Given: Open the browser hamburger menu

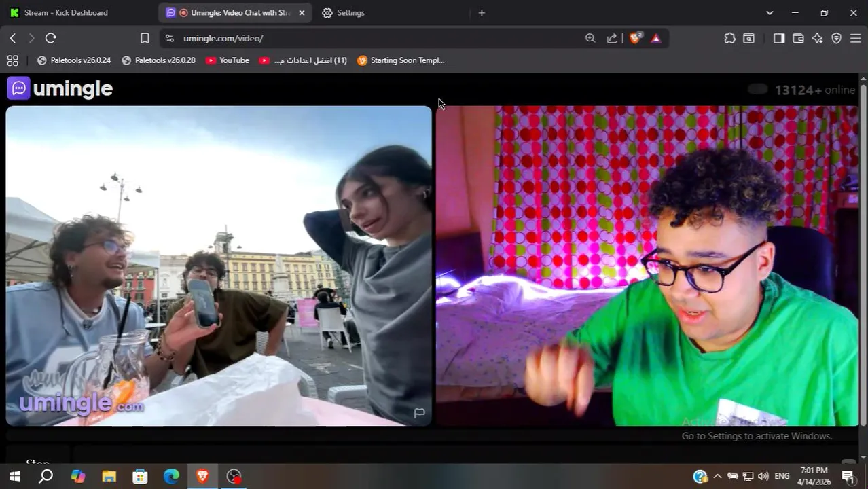Looking at the screenshot, I should coord(855,39).
